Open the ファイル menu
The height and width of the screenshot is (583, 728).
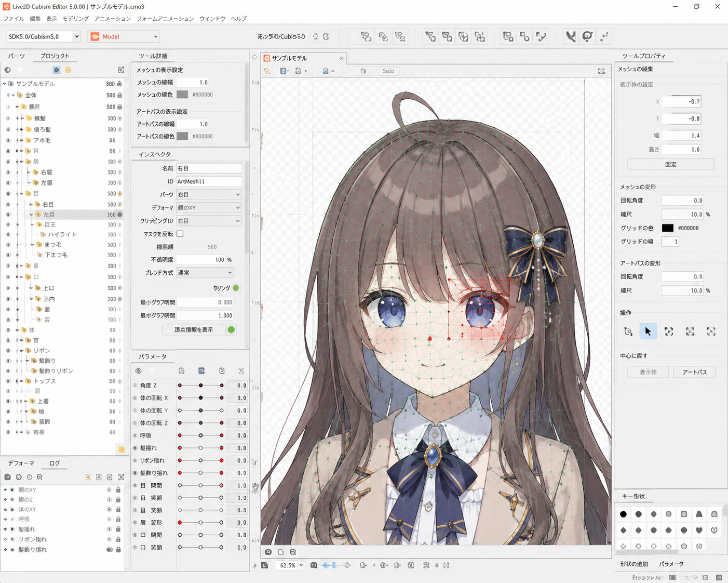(x=14, y=19)
